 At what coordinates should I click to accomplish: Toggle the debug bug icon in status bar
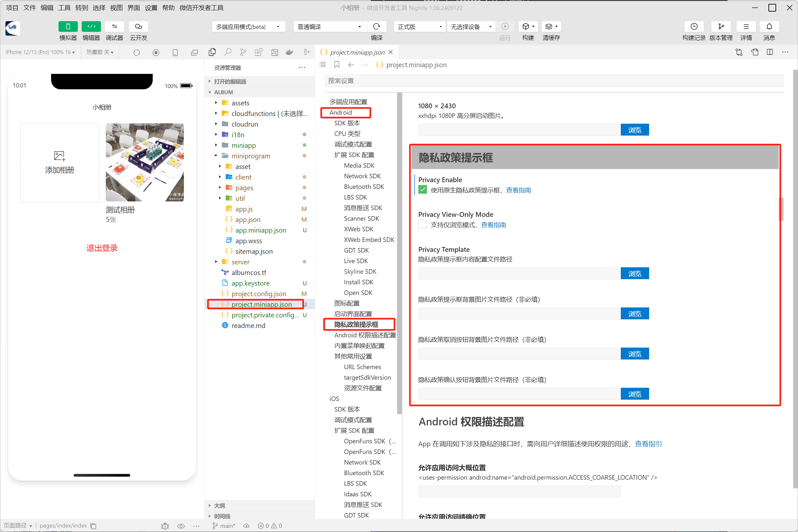coord(165,526)
